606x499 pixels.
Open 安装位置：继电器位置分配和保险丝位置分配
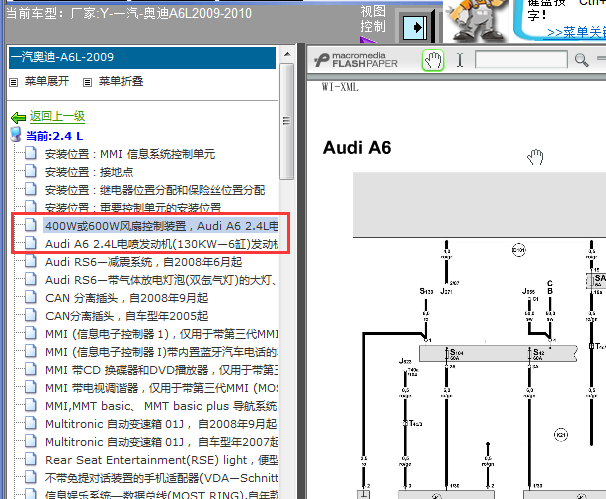[155, 190]
